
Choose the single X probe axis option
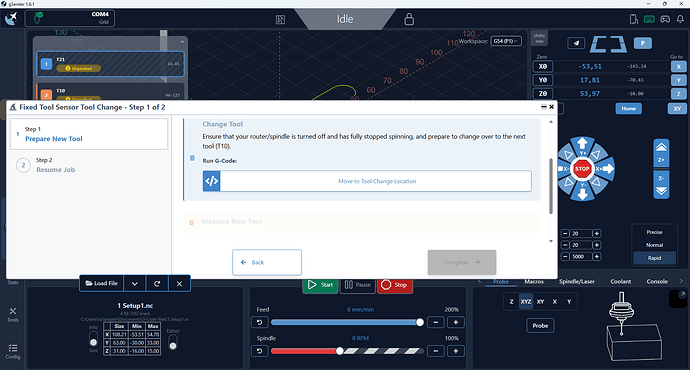click(x=554, y=301)
